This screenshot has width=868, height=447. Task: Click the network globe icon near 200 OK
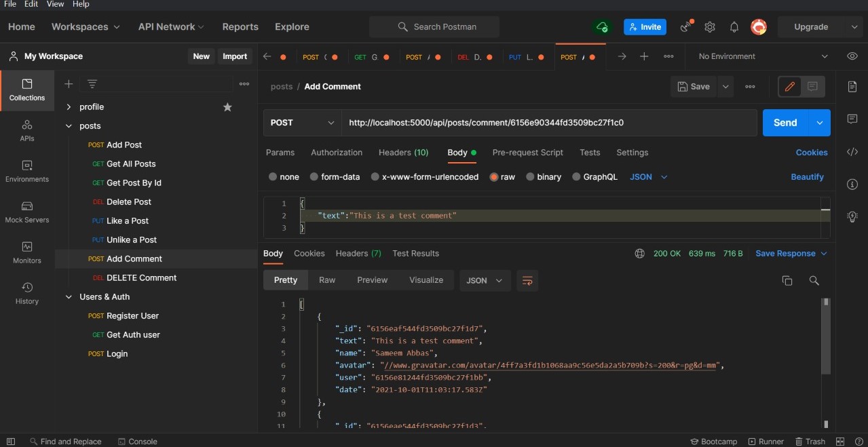pyautogui.click(x=639, y=253)
